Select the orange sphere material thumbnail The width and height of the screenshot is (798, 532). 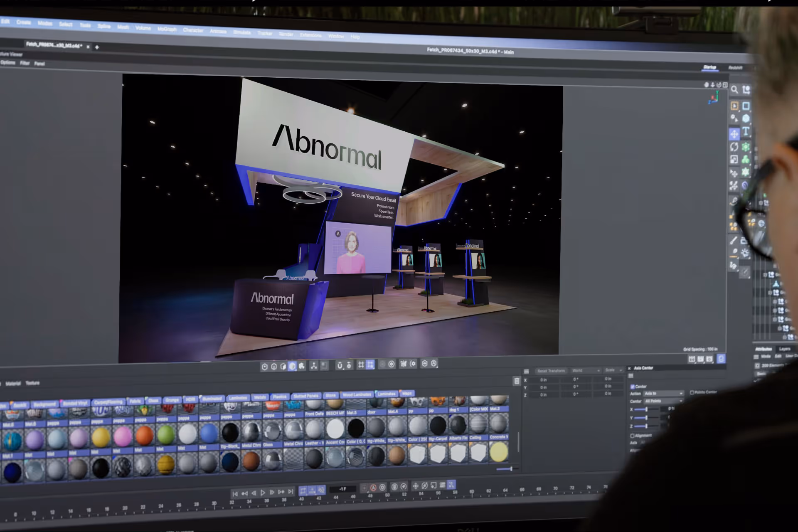point(144,436)
